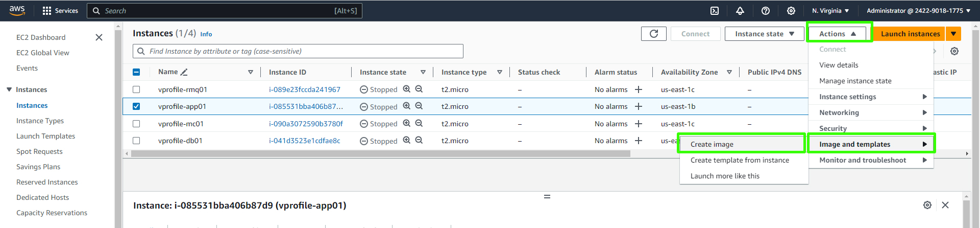Screen dimensions: 980x228
Task: Open CloudShell terminal icon
Action: tap(715, 11)
